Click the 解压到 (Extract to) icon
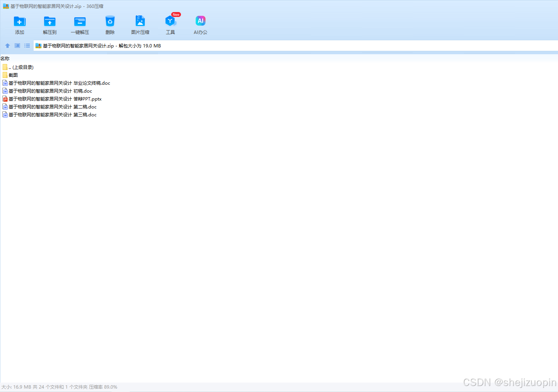558x392 pixels. pyautogui.click(x=50, y=21)
